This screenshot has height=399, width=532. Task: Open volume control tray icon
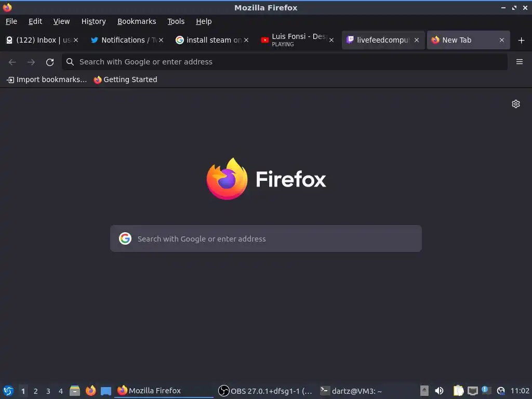439,391
